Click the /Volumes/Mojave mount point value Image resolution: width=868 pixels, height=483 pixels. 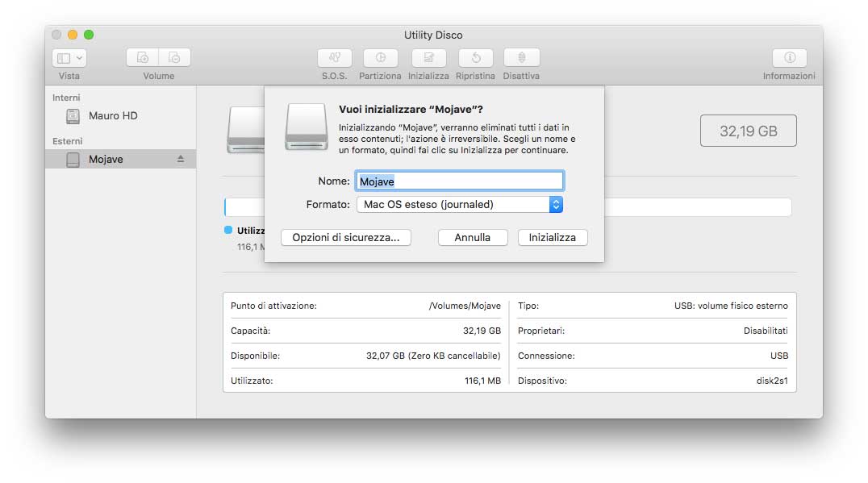click(465, 306)
